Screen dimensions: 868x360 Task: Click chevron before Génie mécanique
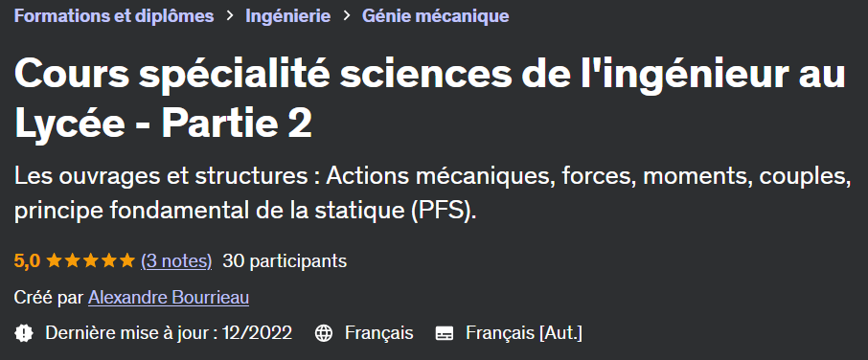347,16
